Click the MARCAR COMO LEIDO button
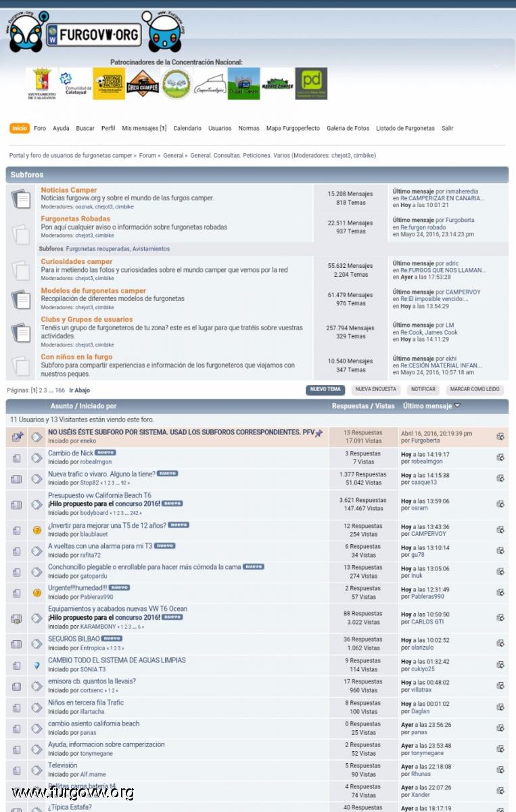Image resolution: width=516 pixels, height=812 pixels. [x=475, y=390]
